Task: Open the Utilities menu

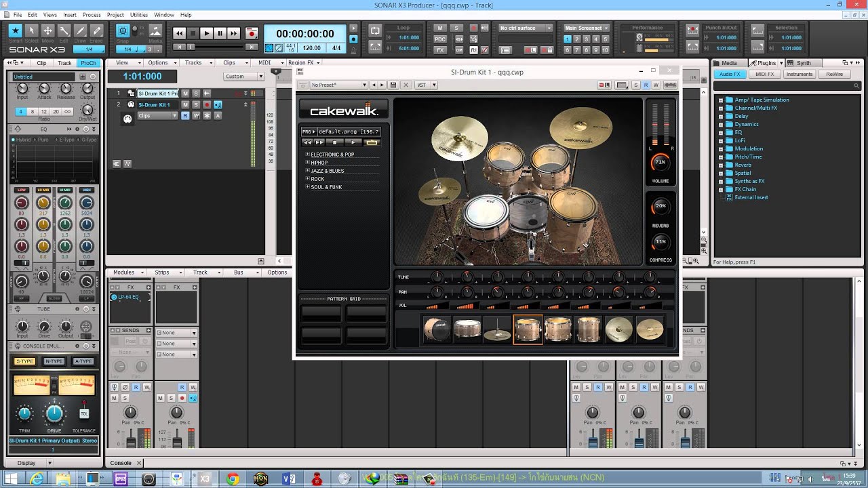Action: click(x=139, y=14)
